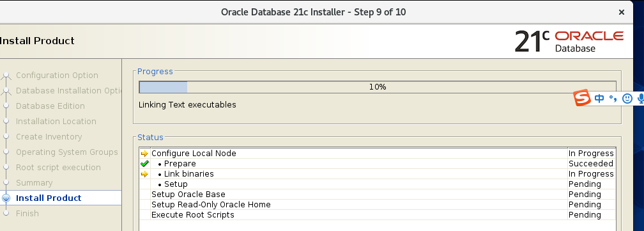644x231 pixels.
Task: Click the Oracle 21c Database logo
Action: 569,41
